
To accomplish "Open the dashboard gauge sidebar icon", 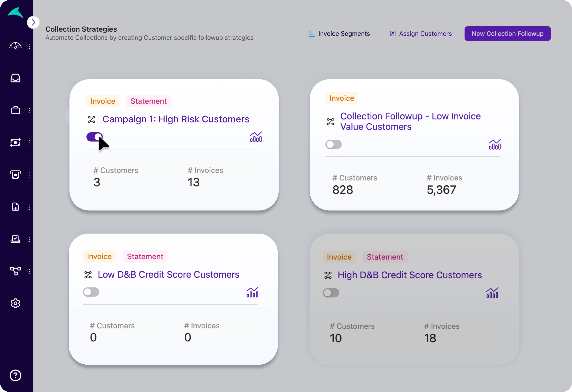I will coord(15,46).
